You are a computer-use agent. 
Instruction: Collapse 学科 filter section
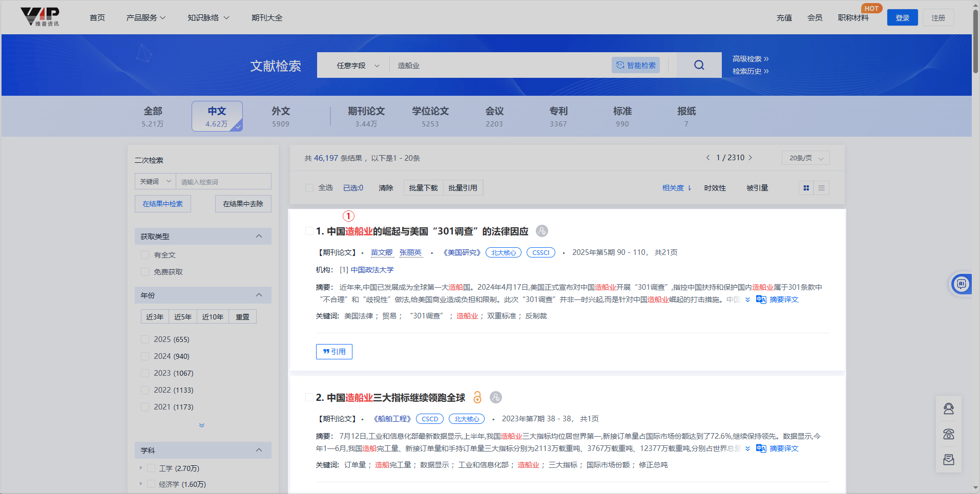click(259, 450)
